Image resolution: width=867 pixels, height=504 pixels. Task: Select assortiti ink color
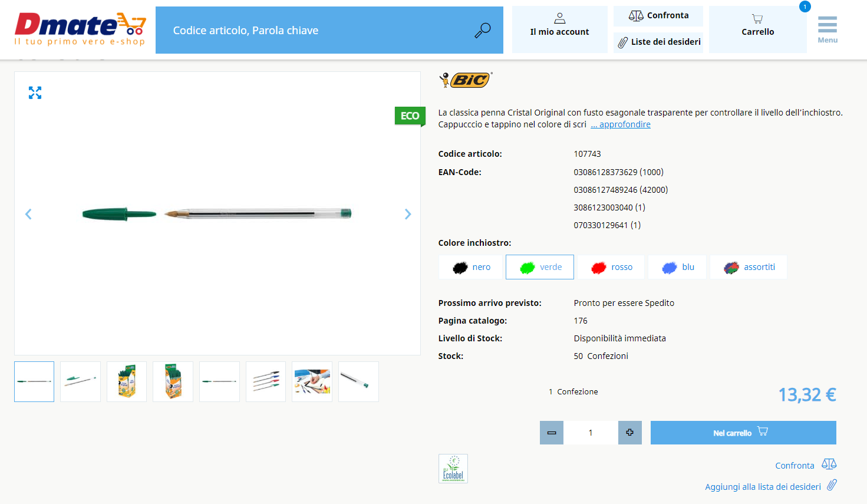749,267
